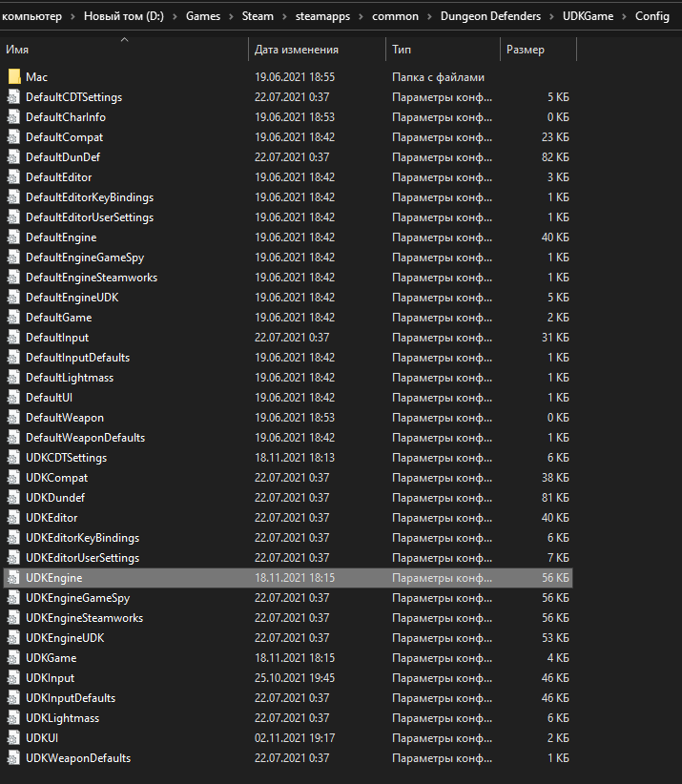This screenshot has height=784, width=682.
Task: Go to Games in the address path
Action: [203, 16]
